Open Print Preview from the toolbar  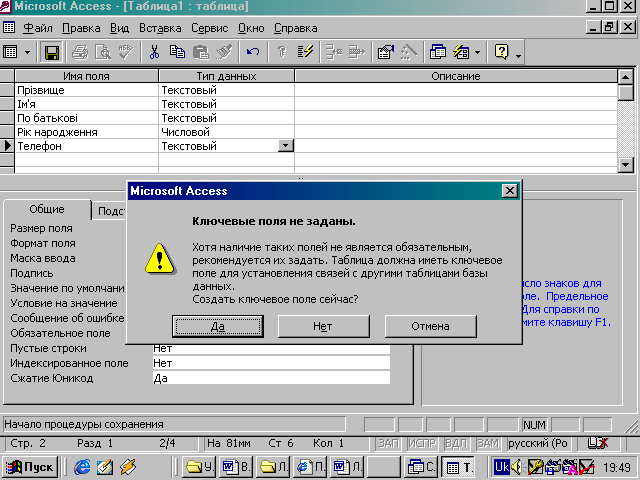click(x=102, y=52)
